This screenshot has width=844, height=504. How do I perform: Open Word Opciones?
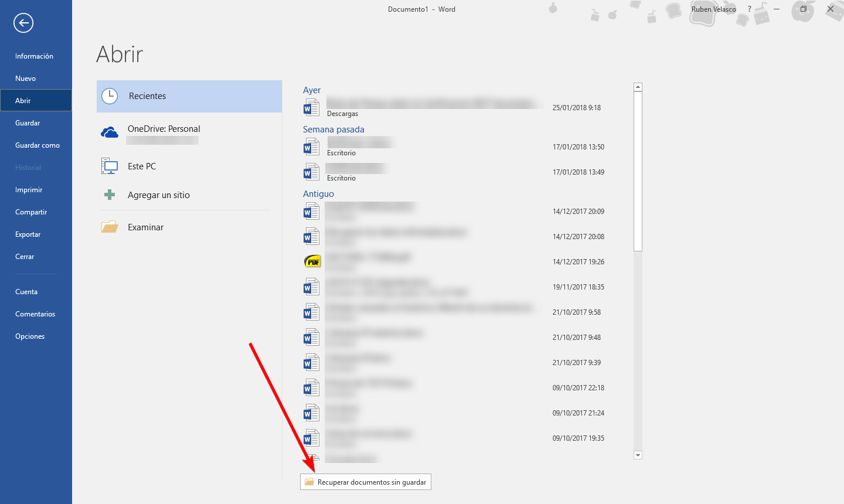click(36, 336)
